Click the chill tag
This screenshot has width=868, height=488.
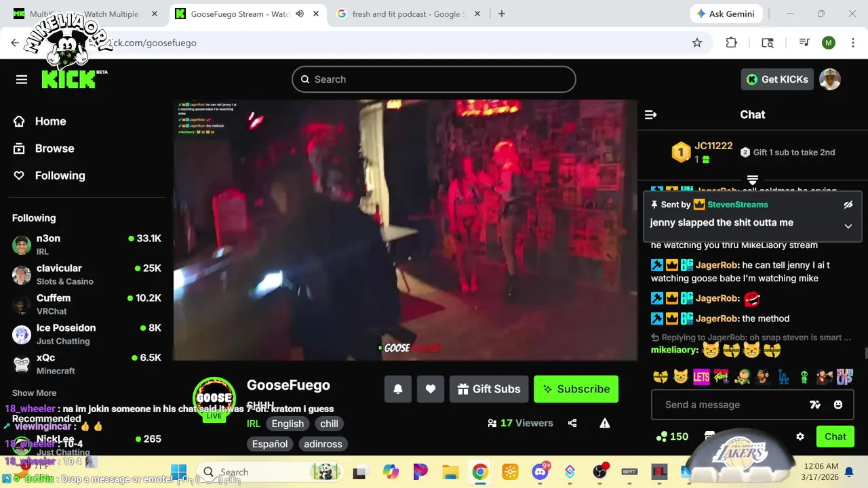[329, 424]
